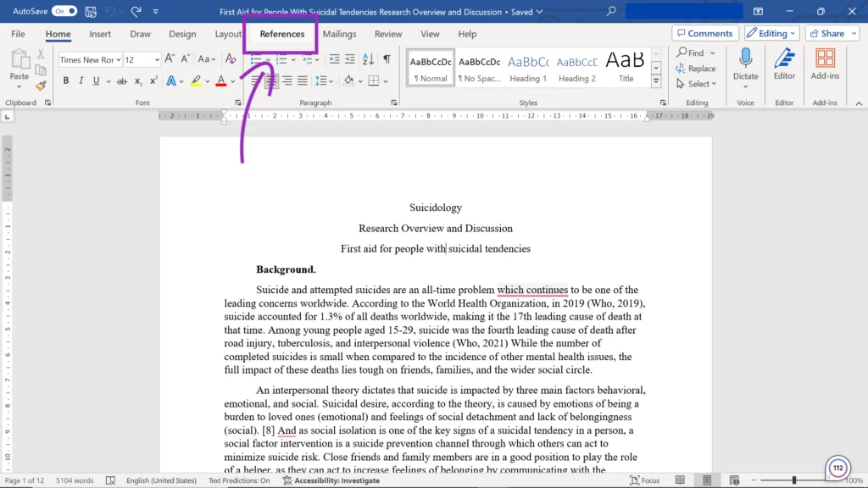Toggle Strikethrough formatting
Image resolution: width=868 pixels, height=488 pixels.
122,81
